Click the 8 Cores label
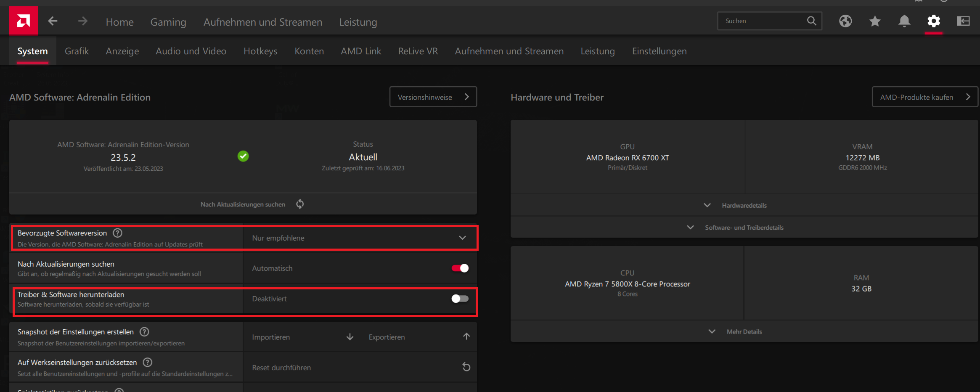 (x=628, y=294)
